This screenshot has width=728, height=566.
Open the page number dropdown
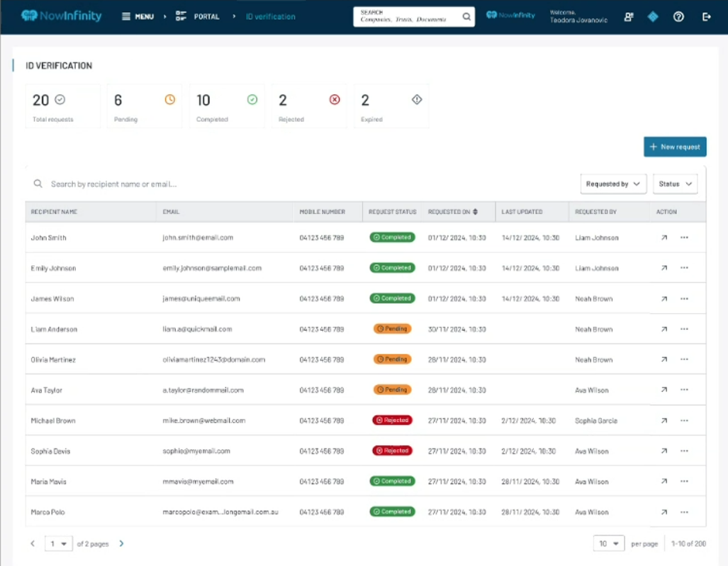(59, 544)
